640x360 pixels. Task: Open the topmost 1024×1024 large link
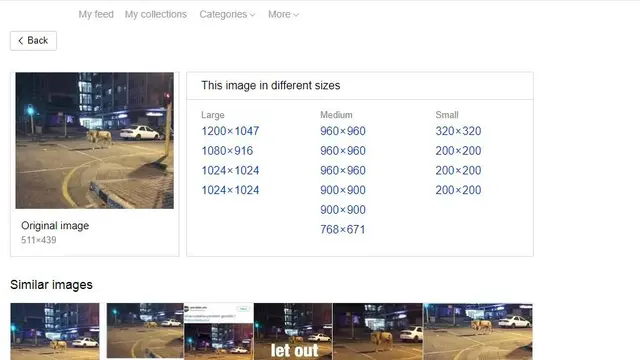coord(230,170)
